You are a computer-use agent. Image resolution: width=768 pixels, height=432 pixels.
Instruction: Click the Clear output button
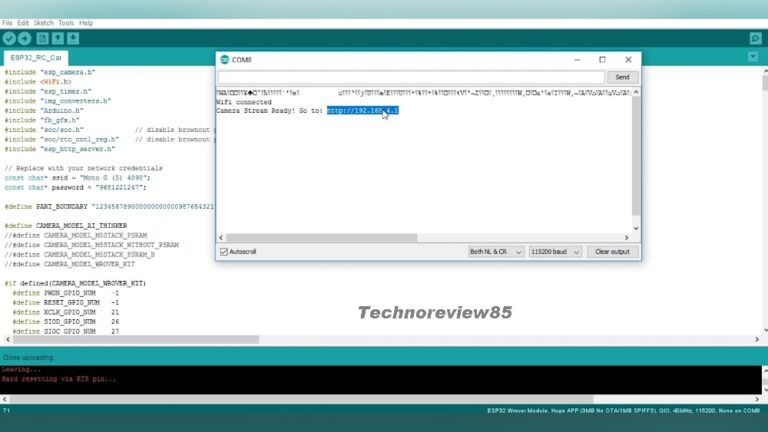point(612,252)
